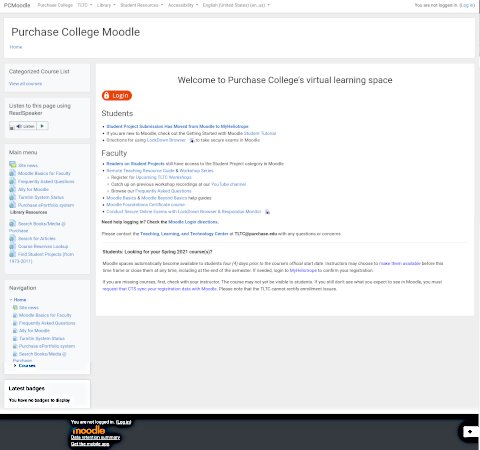Open the Student Tutorial link

(260, 133)
